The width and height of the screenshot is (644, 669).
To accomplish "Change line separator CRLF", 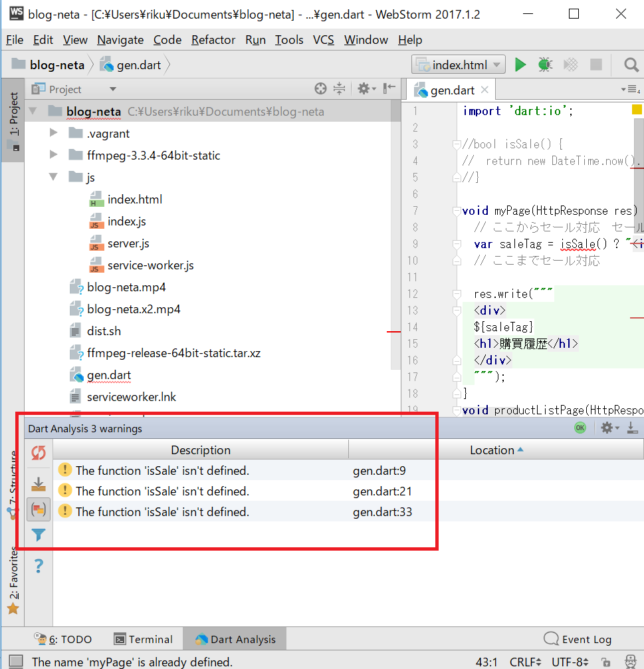I will click(525, 662).
